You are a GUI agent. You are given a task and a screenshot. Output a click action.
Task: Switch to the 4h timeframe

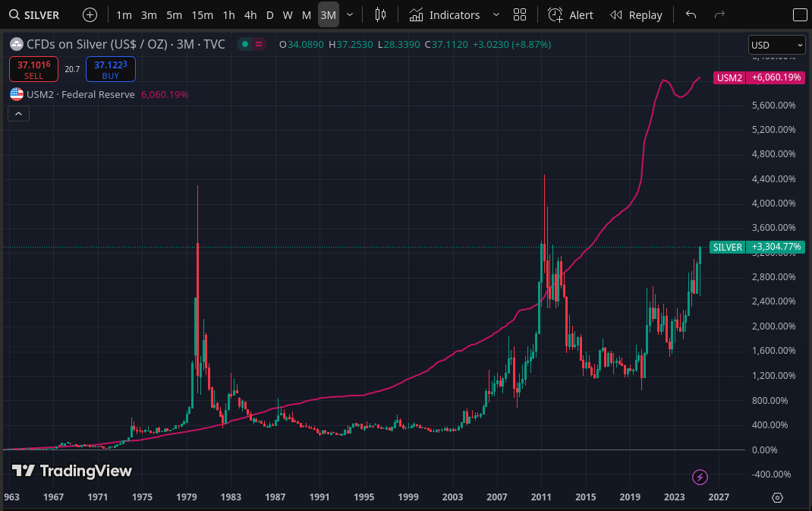click(x=250, y=15)
